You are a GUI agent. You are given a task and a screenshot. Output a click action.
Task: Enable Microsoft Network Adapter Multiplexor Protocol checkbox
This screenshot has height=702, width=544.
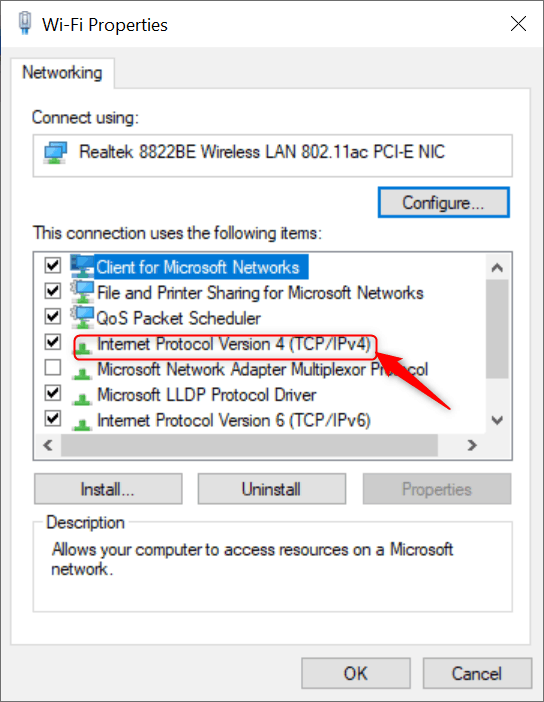pyautogui.click(x=53, y=368)
